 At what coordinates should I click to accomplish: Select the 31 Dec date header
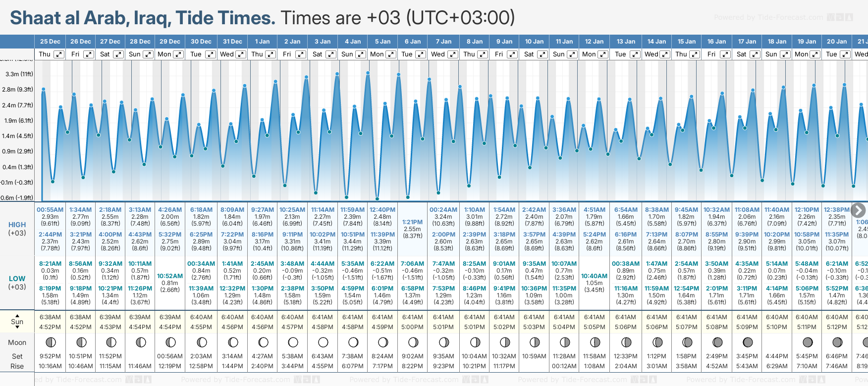pyautogui.click(x=232, y=42)
